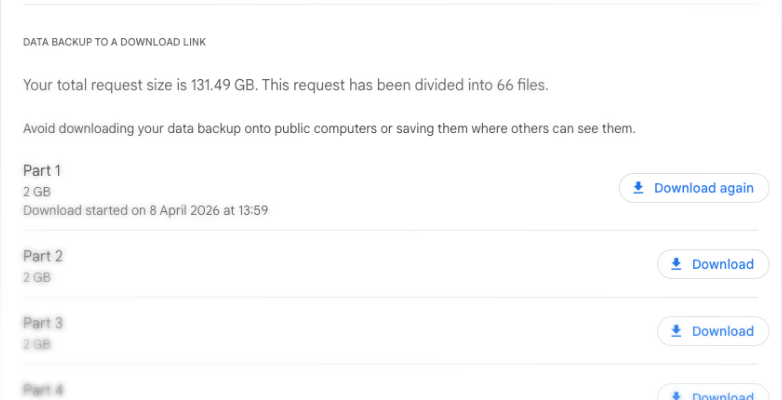Click the '131.49 GB' total size figure
This screenshot has height=400, width=782.
click(222, 86)
